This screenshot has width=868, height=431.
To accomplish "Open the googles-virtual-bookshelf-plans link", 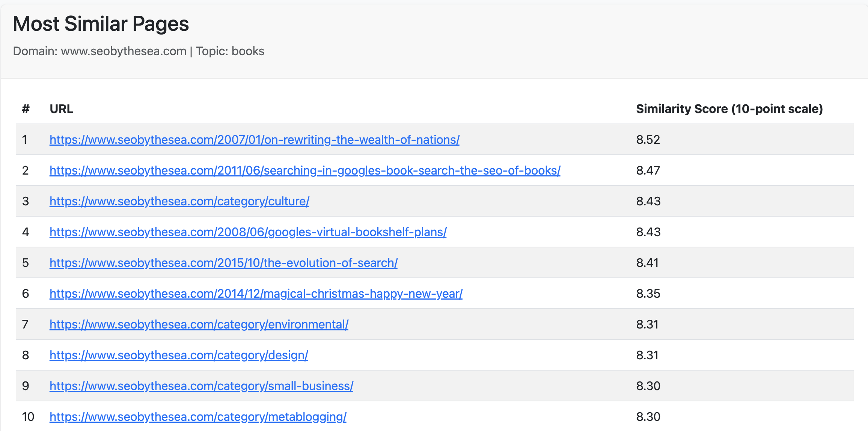I will click(x=248, y=232).
